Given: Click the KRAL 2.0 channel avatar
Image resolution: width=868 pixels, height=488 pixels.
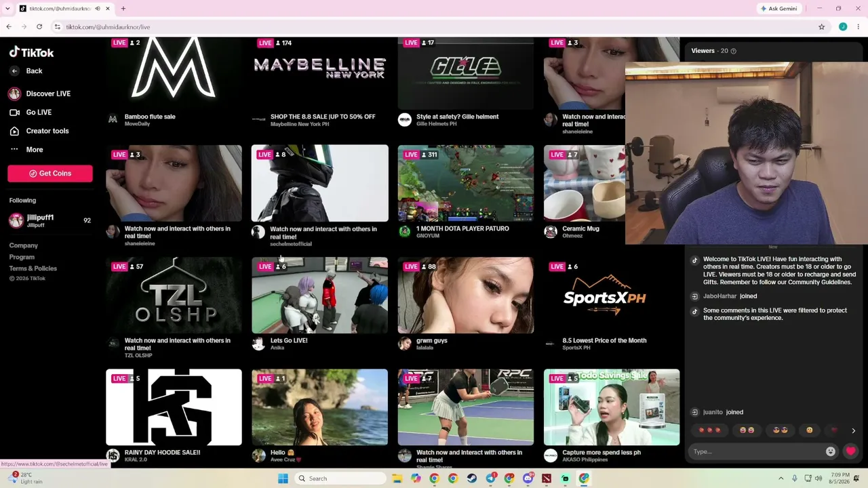Looking at the screenshot, I should pyautogui.click(x=113, y=455).
